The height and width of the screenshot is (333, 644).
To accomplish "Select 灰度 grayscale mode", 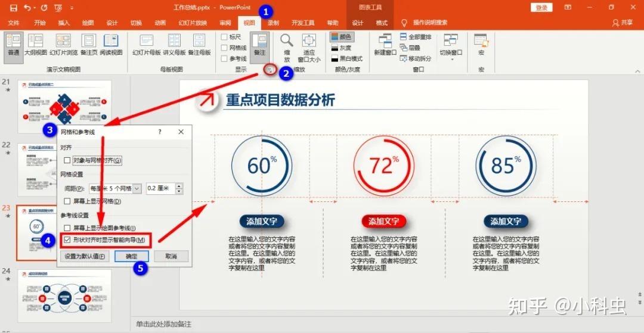I will coord(341,48).
